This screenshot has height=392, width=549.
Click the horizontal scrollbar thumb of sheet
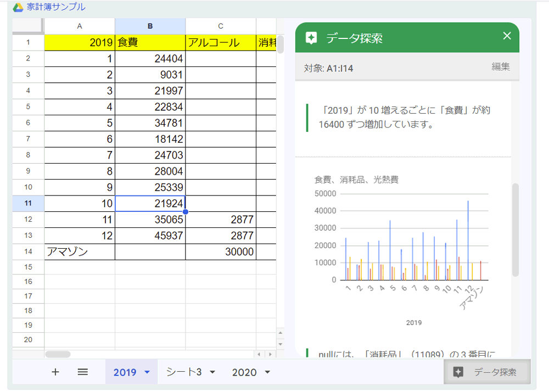click(x=58, y=354)
